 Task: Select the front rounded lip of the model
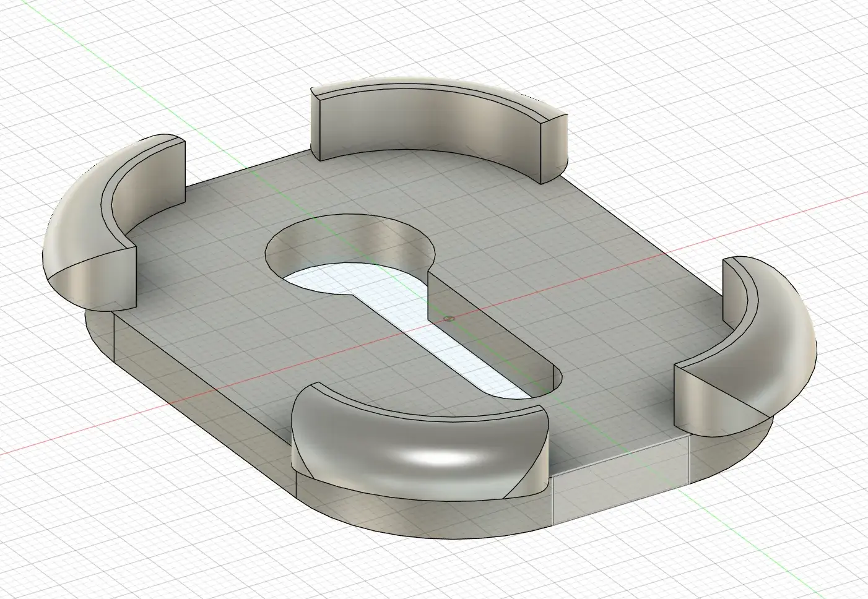(x=420, y=441)
